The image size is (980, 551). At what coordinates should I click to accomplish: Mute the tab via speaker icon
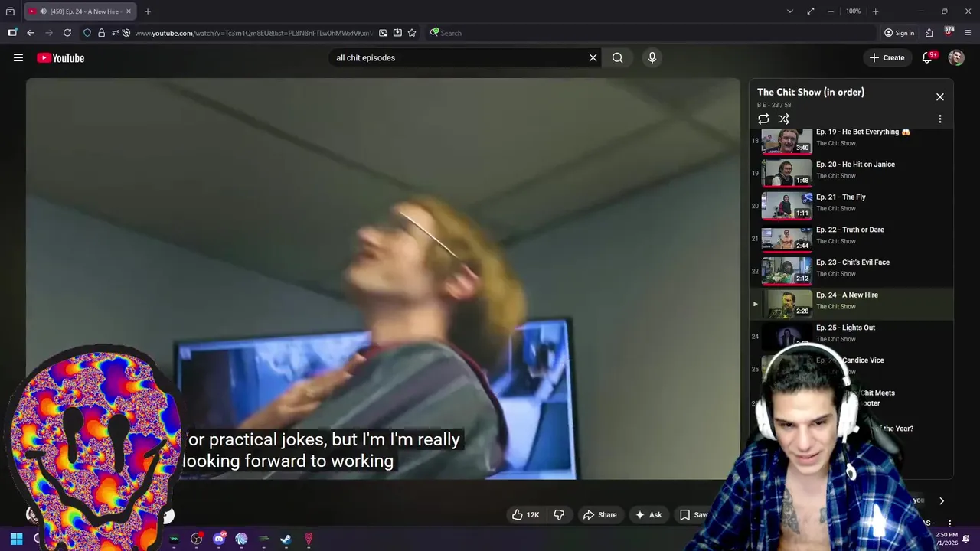click(x=43, y=11)
